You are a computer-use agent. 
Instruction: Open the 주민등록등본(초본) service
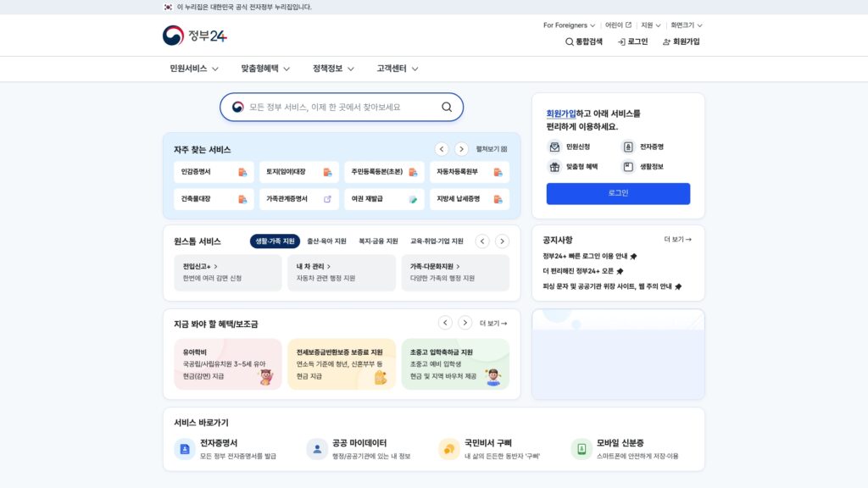tap(384, 172)
